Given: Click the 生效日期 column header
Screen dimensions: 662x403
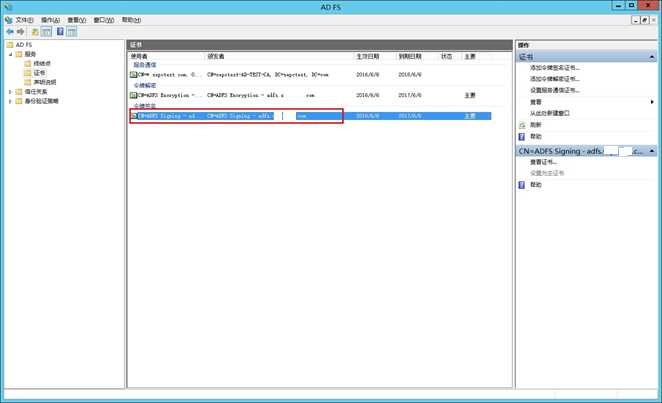Looking at the screenshot, I should click(x=367, y=56).
